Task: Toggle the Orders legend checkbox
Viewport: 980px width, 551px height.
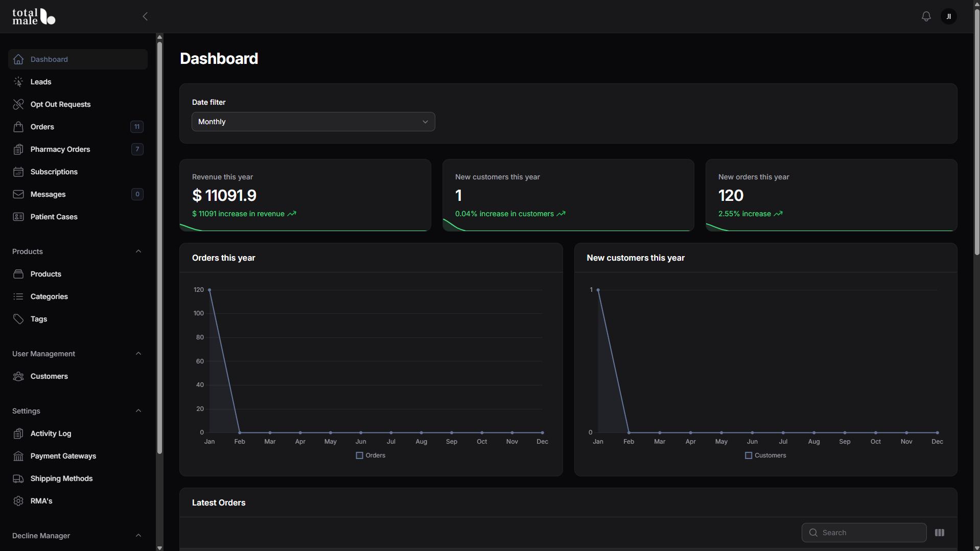Action: 359,455
